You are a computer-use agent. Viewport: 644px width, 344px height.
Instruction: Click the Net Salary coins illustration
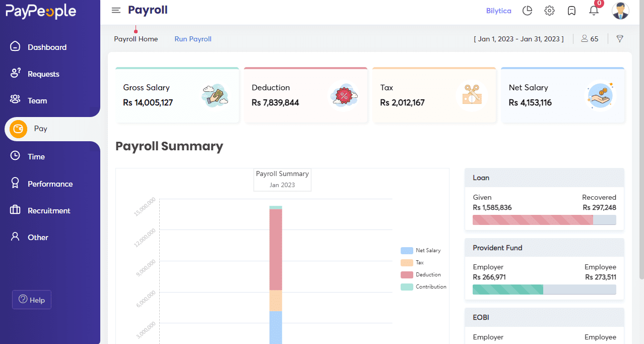click(601, 95)
